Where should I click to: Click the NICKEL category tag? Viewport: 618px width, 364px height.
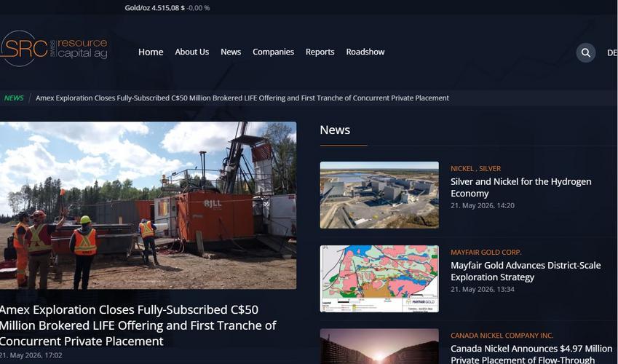click(x=462, y=168)
